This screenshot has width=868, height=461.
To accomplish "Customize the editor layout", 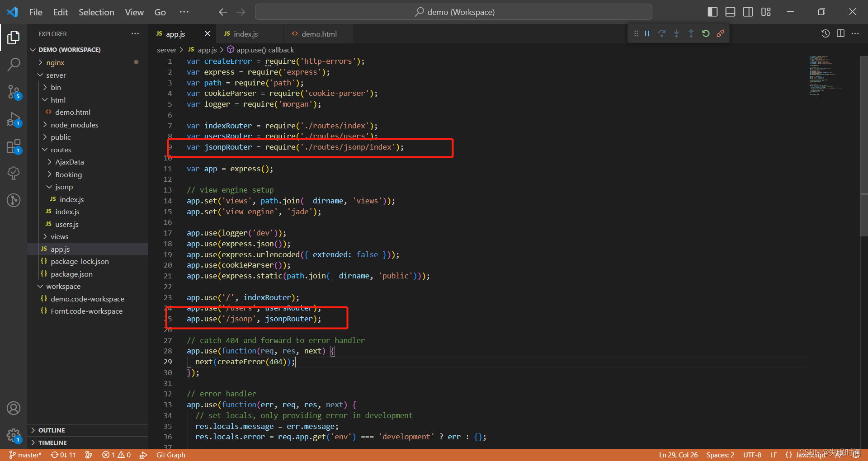I will (766, 12).
